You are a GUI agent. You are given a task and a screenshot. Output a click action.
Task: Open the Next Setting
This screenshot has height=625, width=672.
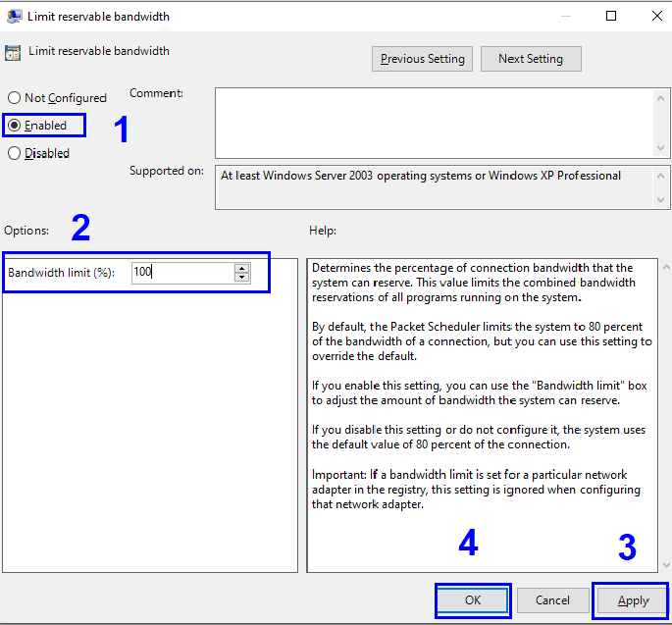coord(531,59)
